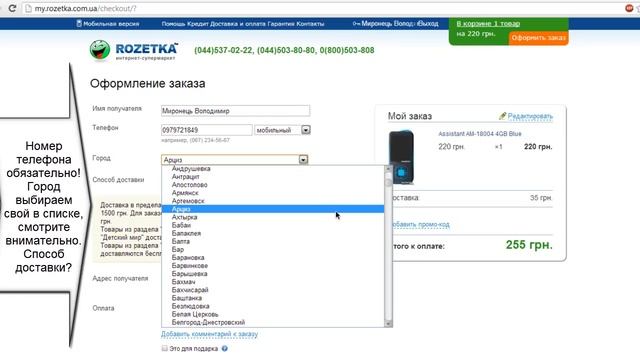
Task: Select 'Балта' in the city list
Action: coord(181,242)
